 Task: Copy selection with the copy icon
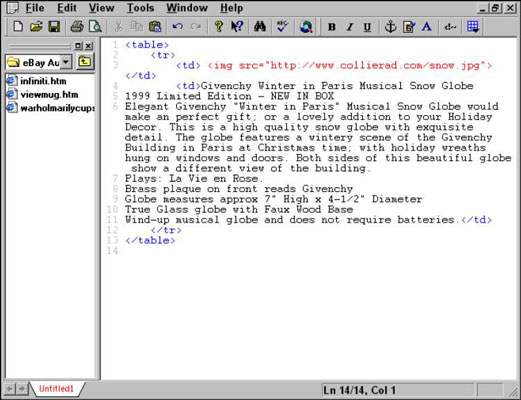[136, 26]
